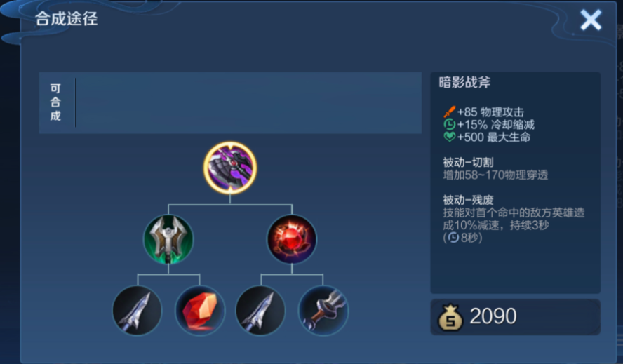
Task: Select the brown-hilted sword base item icon
Action: tap(323, 311)
